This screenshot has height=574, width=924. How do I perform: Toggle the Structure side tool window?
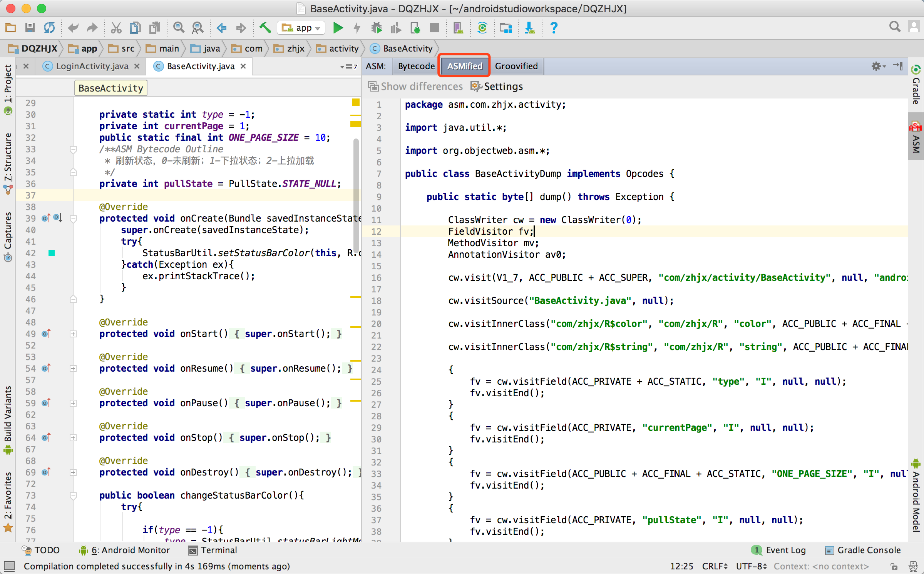coord(8,163)
